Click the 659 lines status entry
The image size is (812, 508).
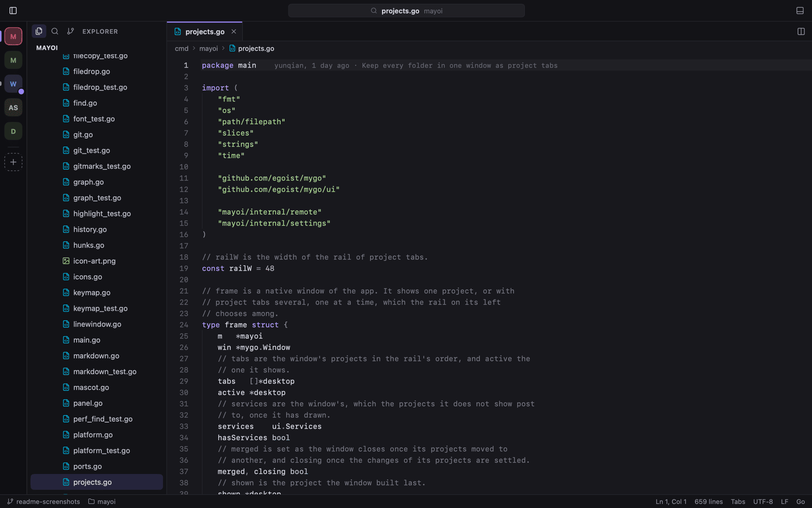[x=708, y=502]
